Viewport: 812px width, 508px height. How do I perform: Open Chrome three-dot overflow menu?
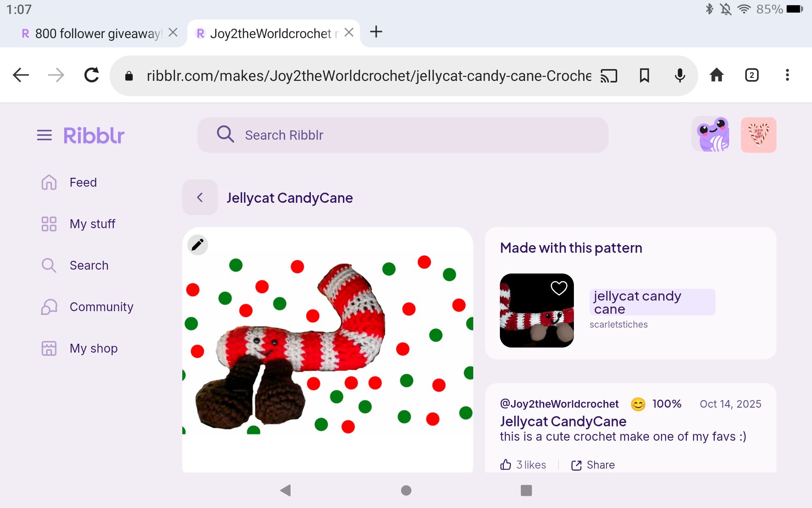(x=787, y=75)
